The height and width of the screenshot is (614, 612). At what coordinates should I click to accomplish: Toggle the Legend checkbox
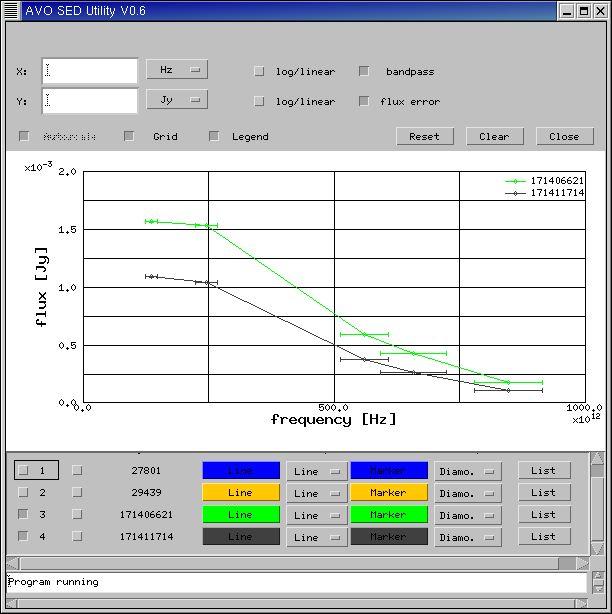click(x=214, y=136)
